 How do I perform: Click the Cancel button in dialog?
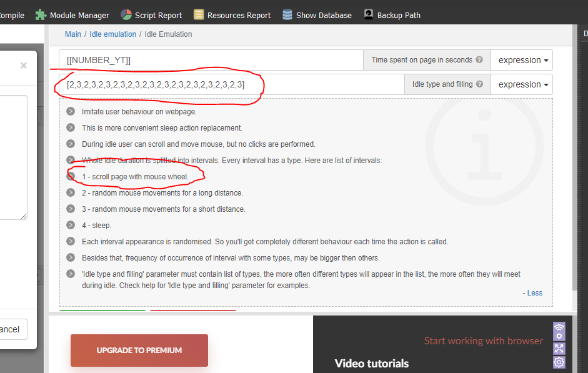tap(10, 329)
